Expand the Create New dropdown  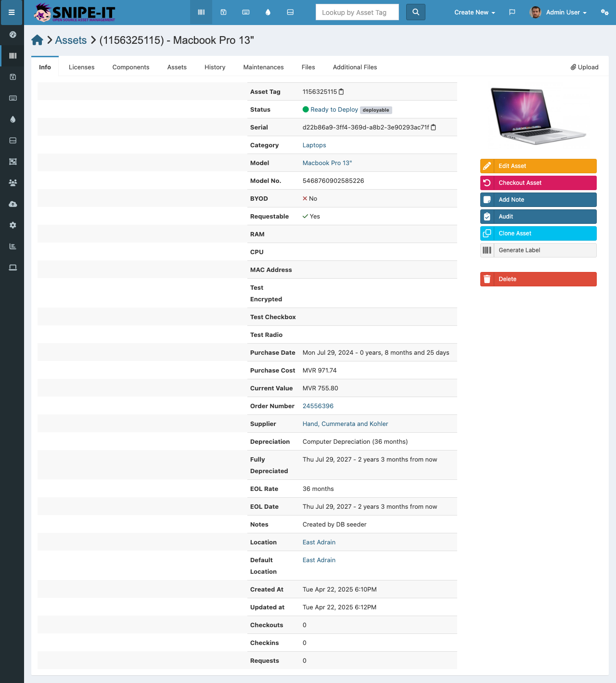(475, 13)
